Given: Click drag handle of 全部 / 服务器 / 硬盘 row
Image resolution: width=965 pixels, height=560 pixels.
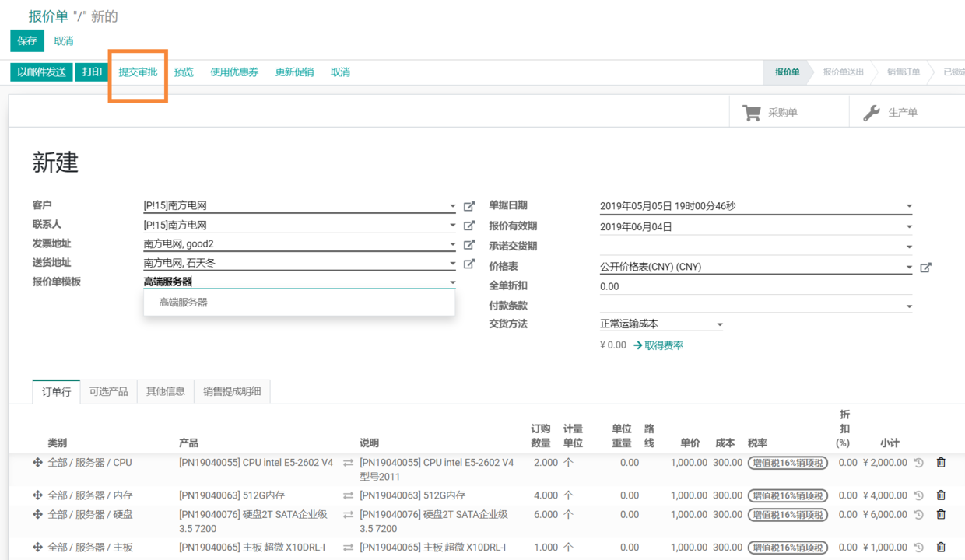Looking at the screenshot, I should 37,514.
